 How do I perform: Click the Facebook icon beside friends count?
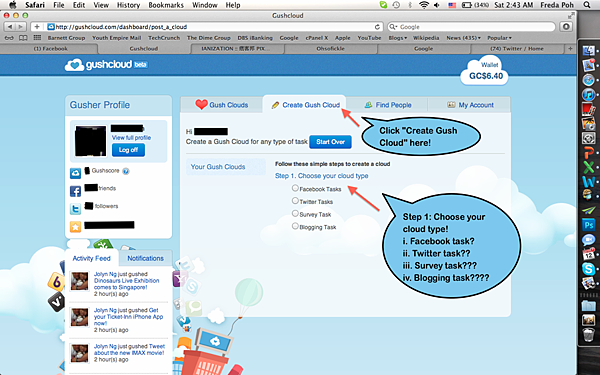coord(75,191)
